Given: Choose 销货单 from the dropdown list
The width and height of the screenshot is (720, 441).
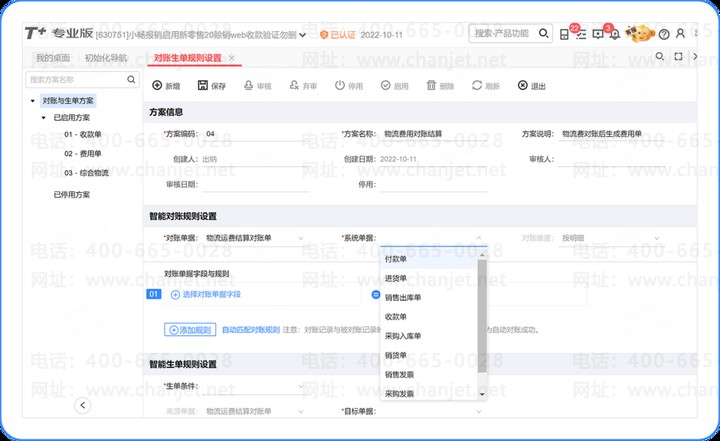Looking at the screenshot, I should click(x=429, y=355).
